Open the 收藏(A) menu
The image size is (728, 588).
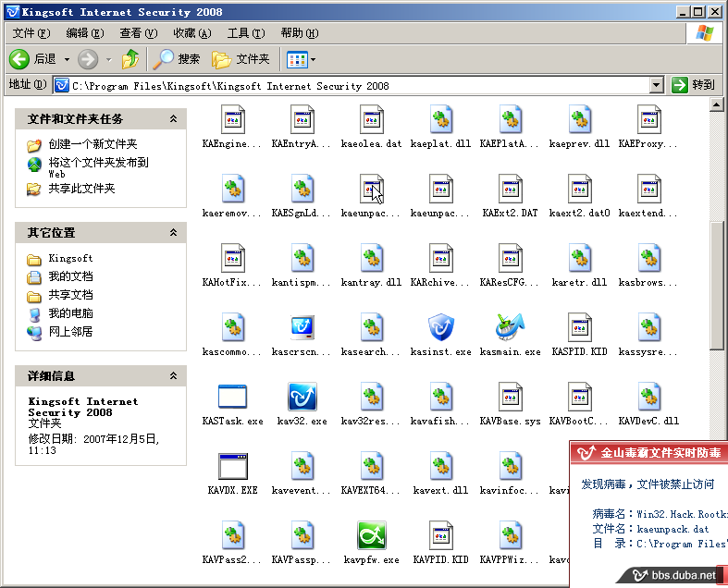(192, 33)
